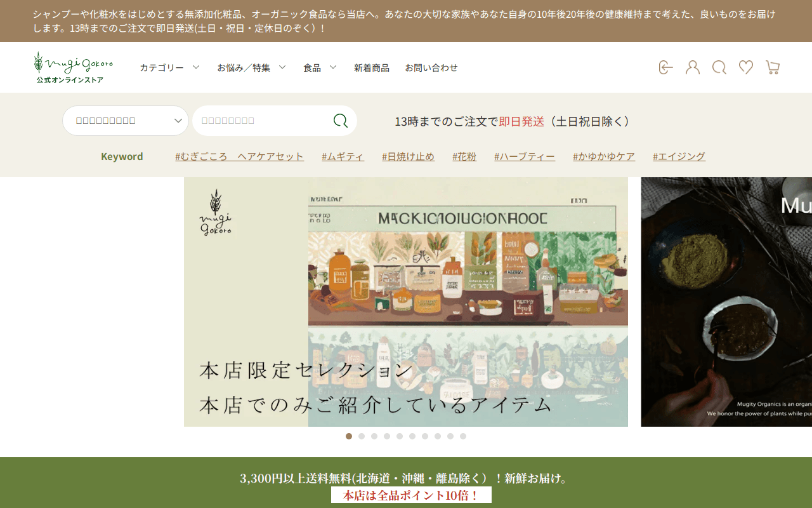Click the #エイジング keyword link
This screenshot has width=812, height=508.
(679, 156)
